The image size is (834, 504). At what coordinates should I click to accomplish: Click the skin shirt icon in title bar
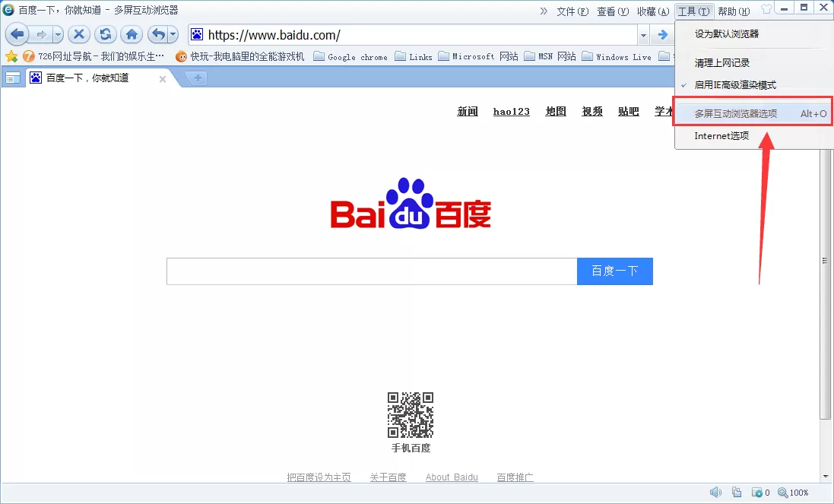(x=766, y=9)
